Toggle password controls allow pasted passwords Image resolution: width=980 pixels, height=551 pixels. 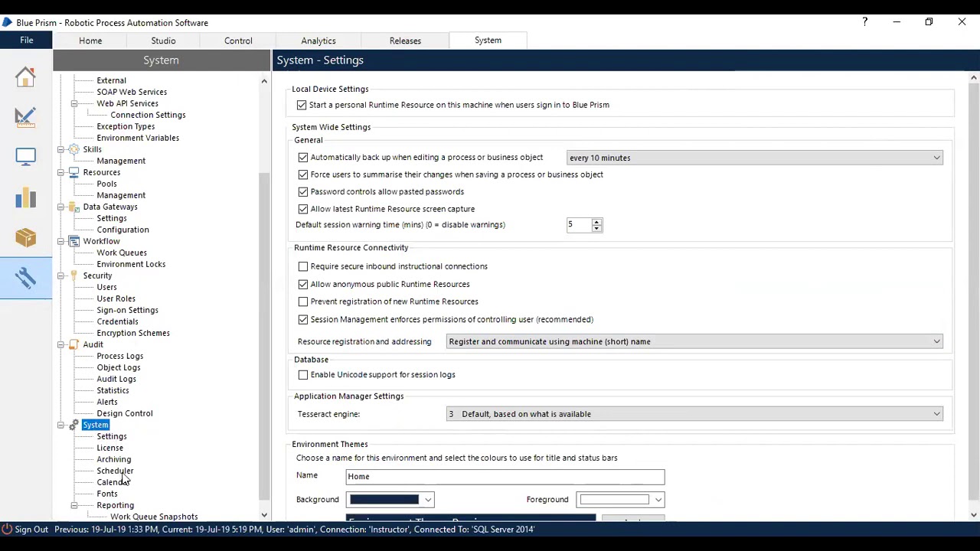tap(303, 192)
